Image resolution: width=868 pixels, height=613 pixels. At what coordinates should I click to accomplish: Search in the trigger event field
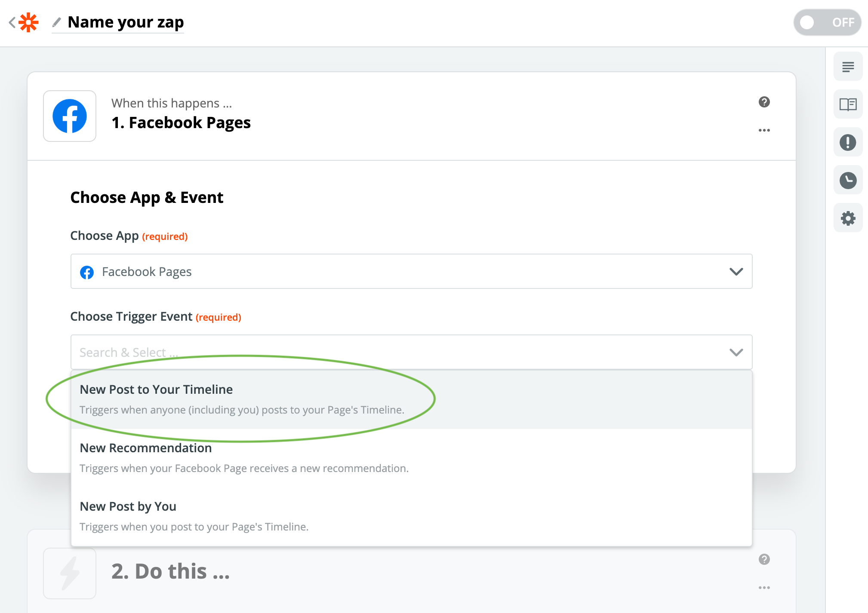(411, 352)
